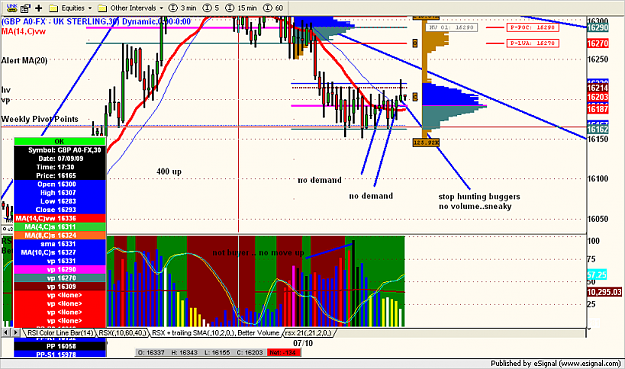Click the 16290 price marker on axis
The image size is (625, 369).
pyautogui.click(x=597, y=27)
